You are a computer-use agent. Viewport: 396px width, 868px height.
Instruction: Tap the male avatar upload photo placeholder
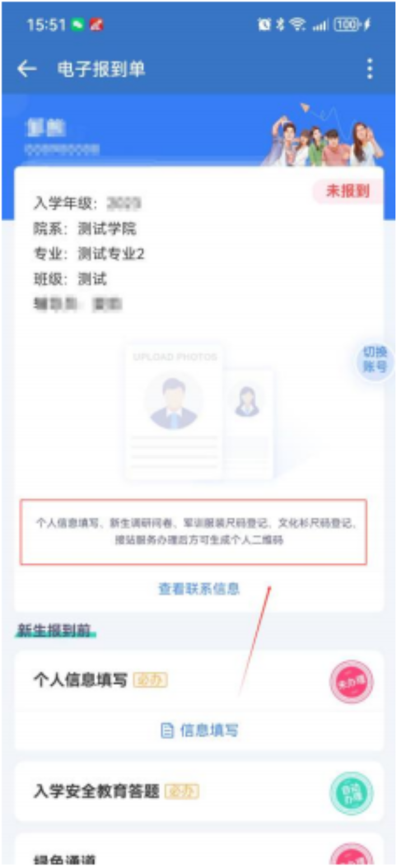pyautogui.click(x=174, y=412)
